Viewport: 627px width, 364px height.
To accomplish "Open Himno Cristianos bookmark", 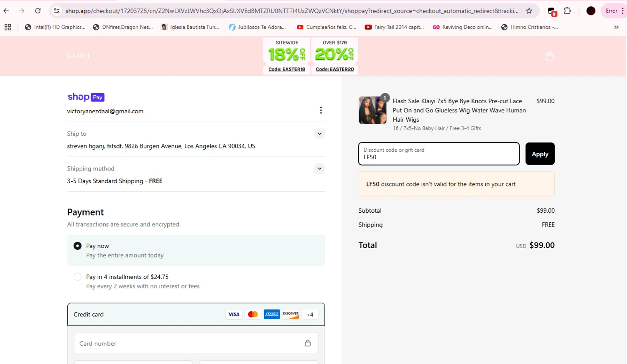I will [x=530, y=27].
